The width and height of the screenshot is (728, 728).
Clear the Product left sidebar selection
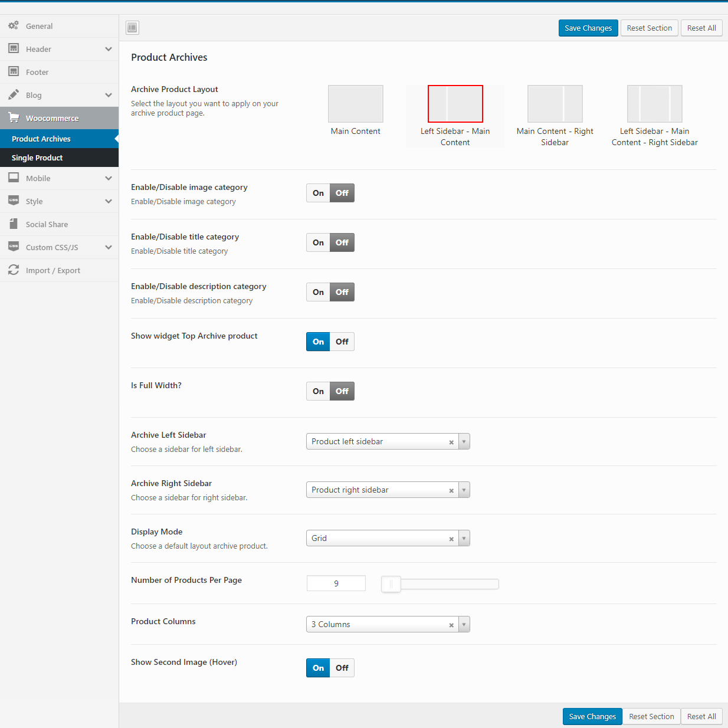coord(451,442)
